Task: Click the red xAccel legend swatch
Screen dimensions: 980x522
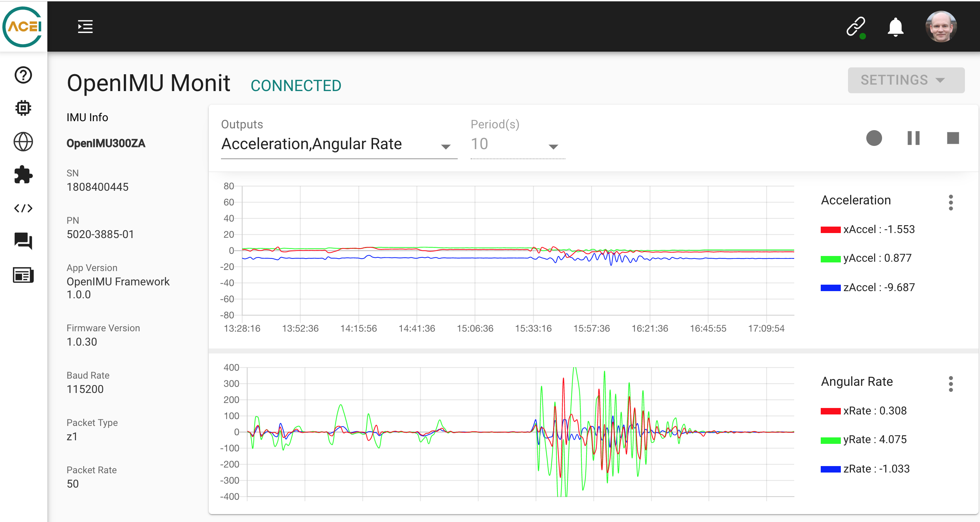Action: click(830, 230)
